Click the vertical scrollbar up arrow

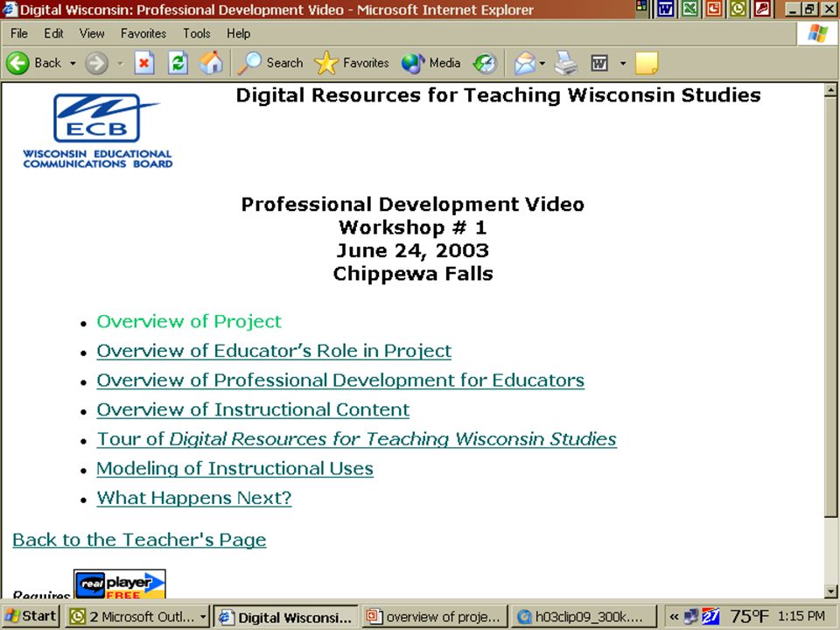830,90
